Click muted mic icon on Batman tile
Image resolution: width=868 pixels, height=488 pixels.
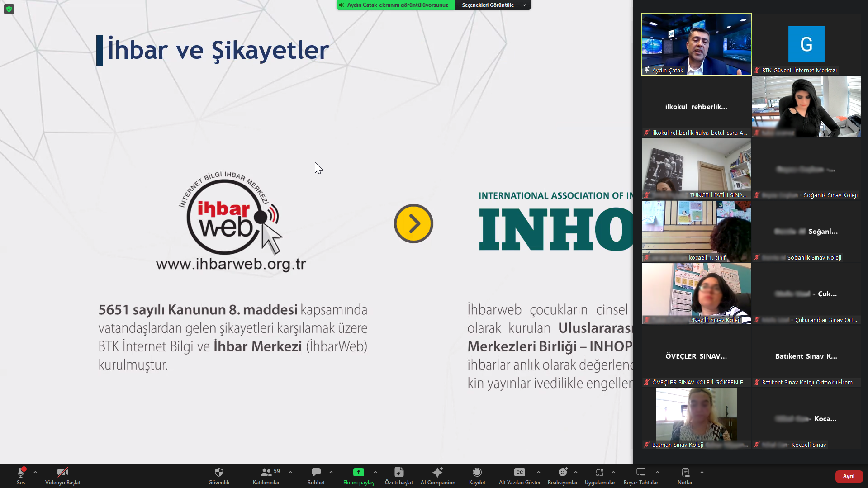647,445
